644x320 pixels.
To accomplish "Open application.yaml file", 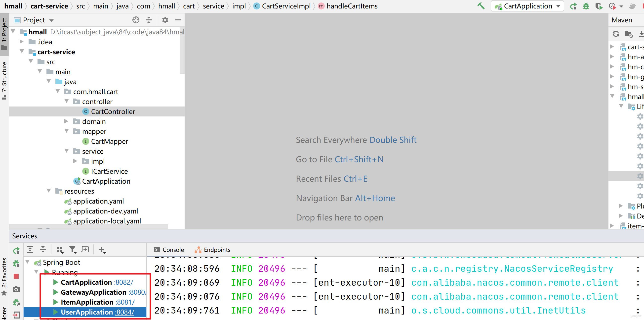I will [98, 201].
